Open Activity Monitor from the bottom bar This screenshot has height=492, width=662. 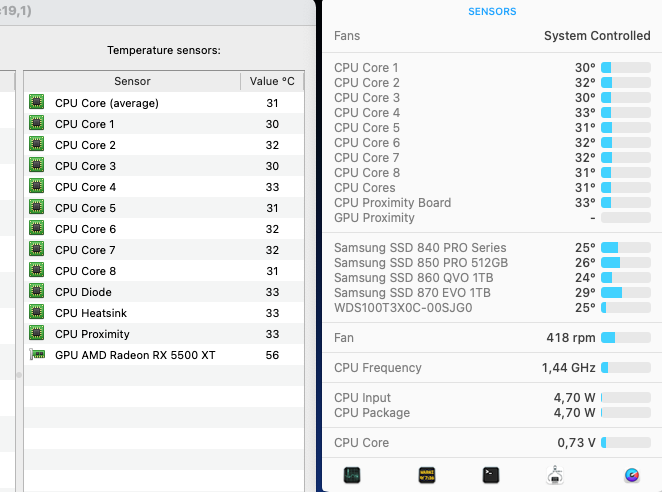(352, 475)
